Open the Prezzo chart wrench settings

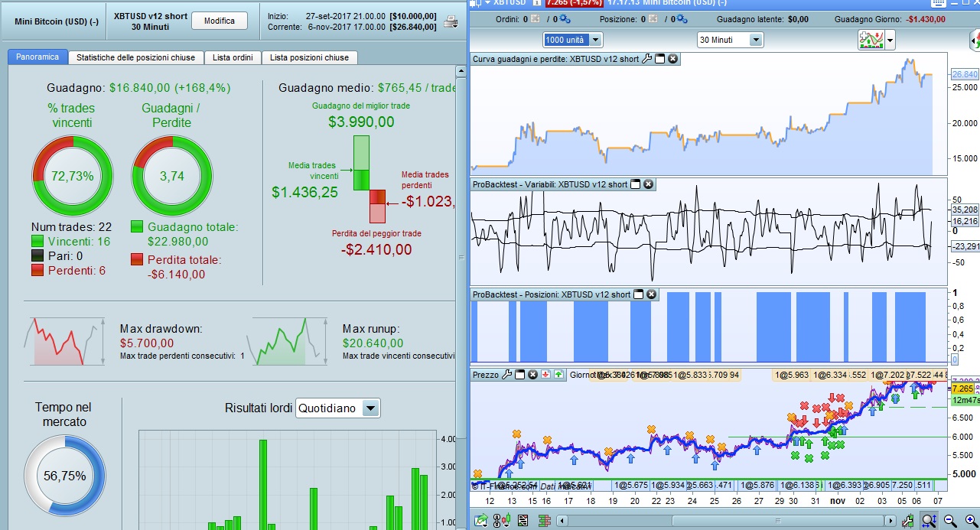506,375
